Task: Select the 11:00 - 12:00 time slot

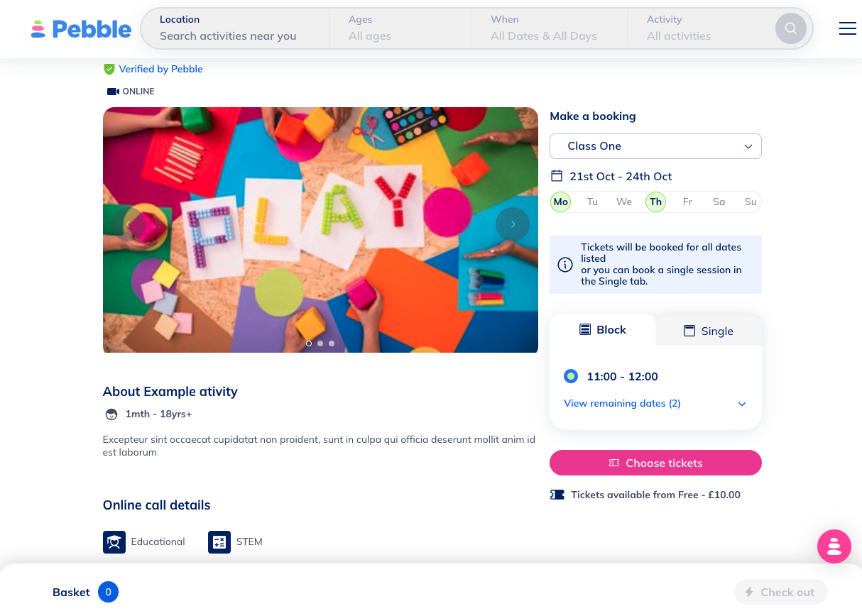Action: click(571, 376)
